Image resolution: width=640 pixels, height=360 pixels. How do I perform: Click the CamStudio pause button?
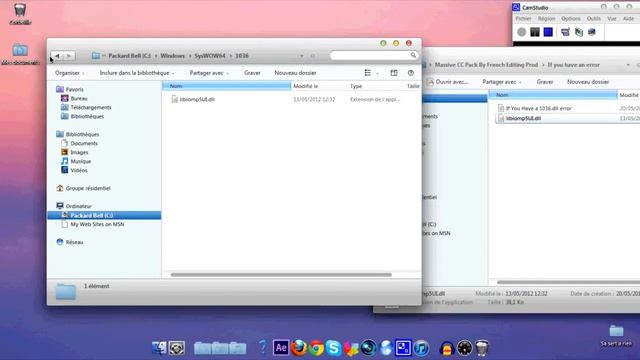point(535,32)
